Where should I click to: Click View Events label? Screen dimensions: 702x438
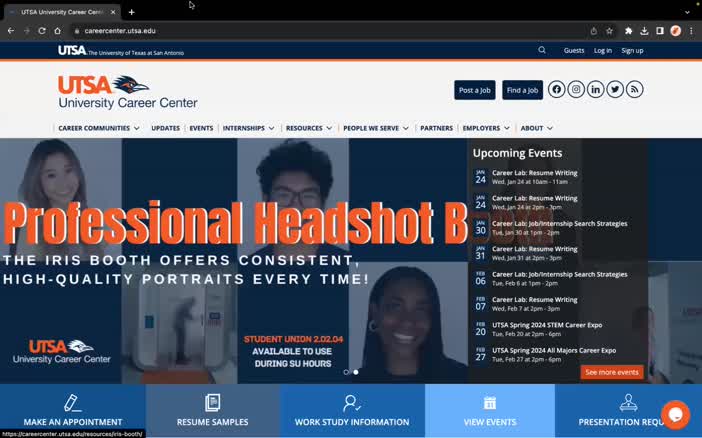pos(490,422)
